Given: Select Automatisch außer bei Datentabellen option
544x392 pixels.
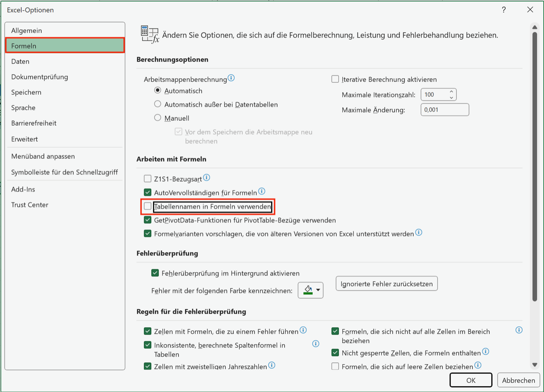Looking at the screenshot, I should [158, 104].
